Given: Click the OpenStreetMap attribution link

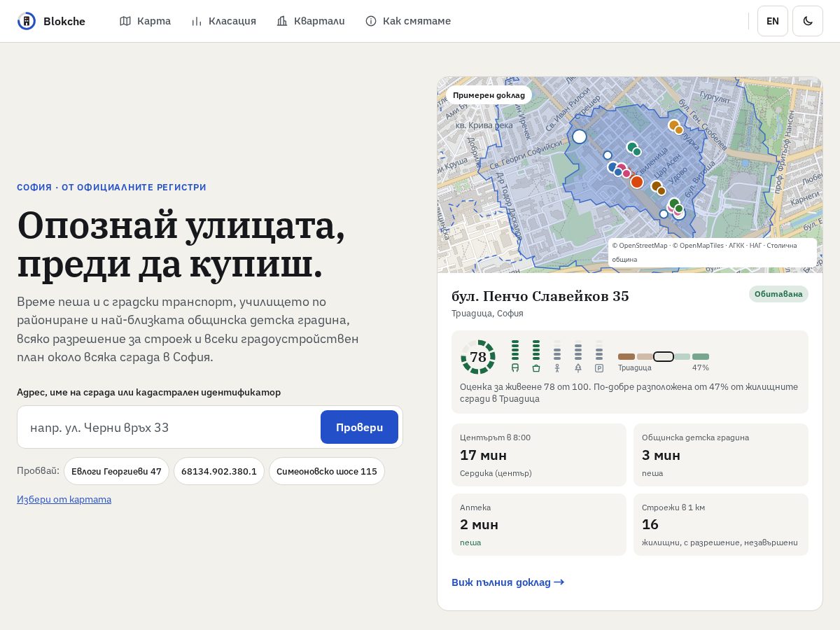Looking at the screenshot, I should click(640, 246).
